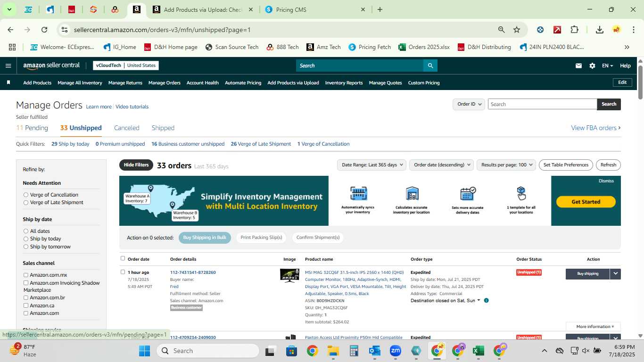Select the Verge of Late Shipment radio button

26,203
